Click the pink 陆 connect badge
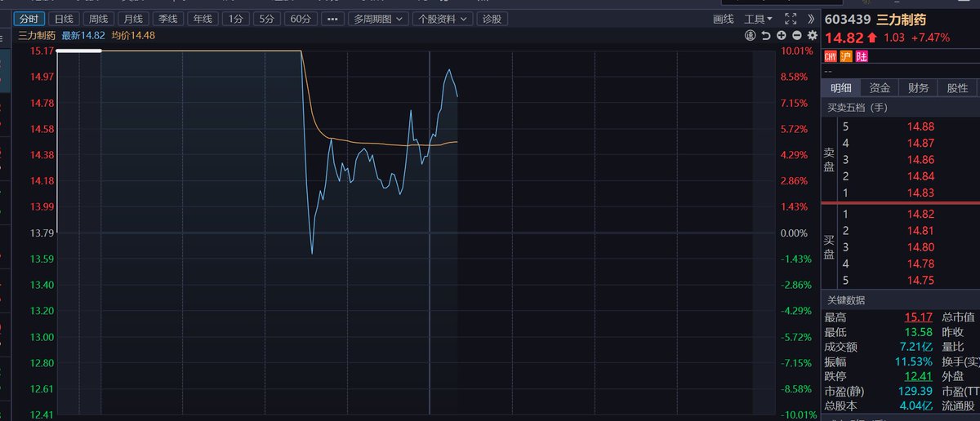This screenshot has width=980, height=421. 862,56
